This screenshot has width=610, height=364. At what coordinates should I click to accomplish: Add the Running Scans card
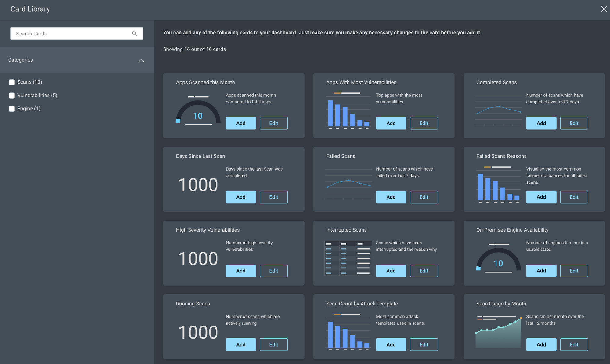(241, 344)
